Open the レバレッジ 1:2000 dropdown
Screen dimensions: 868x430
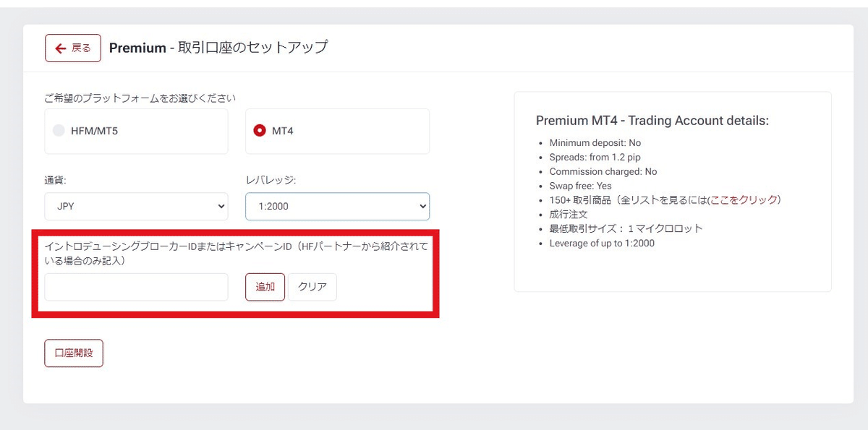(337, 206)
